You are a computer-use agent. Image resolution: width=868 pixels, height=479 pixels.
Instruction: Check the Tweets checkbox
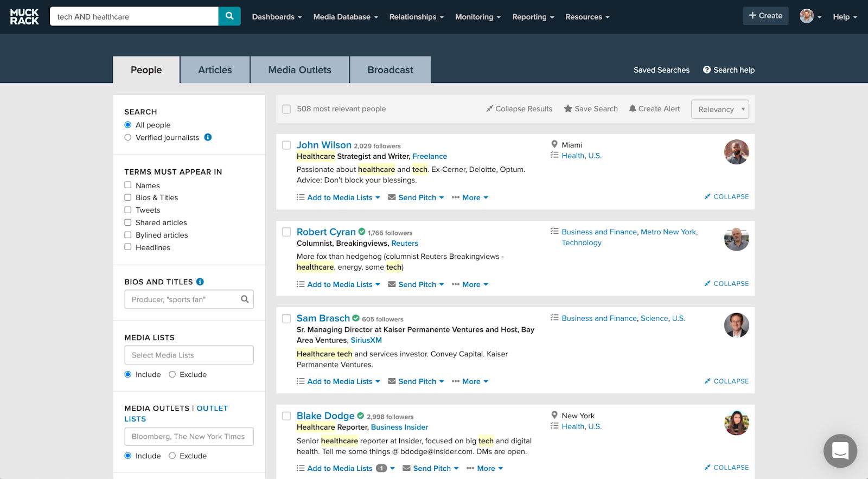128,210
